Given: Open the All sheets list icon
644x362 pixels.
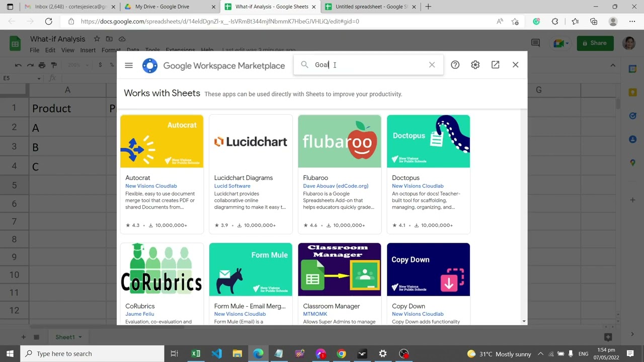Looking at the screenshot, I should pyautogui.click(x=36, y=337).
